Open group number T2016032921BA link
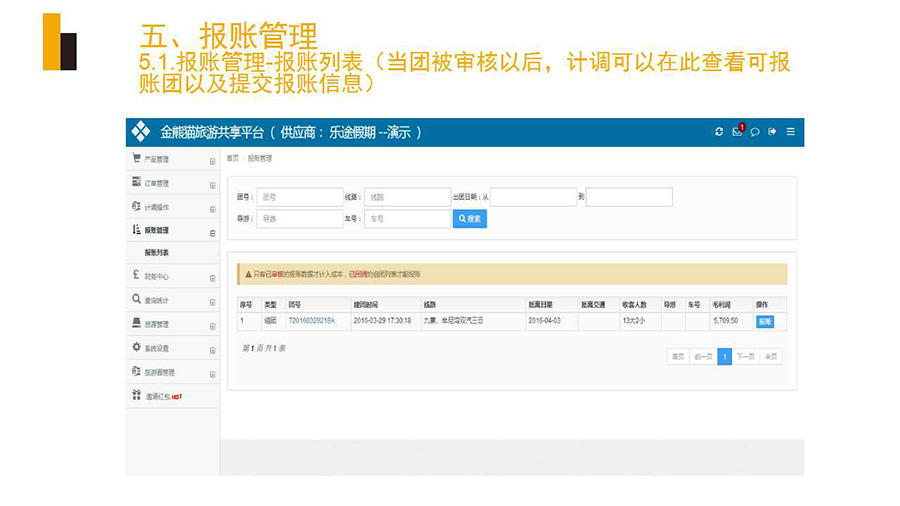The width and height of the screenshot is (900, 506). (312, 321)
